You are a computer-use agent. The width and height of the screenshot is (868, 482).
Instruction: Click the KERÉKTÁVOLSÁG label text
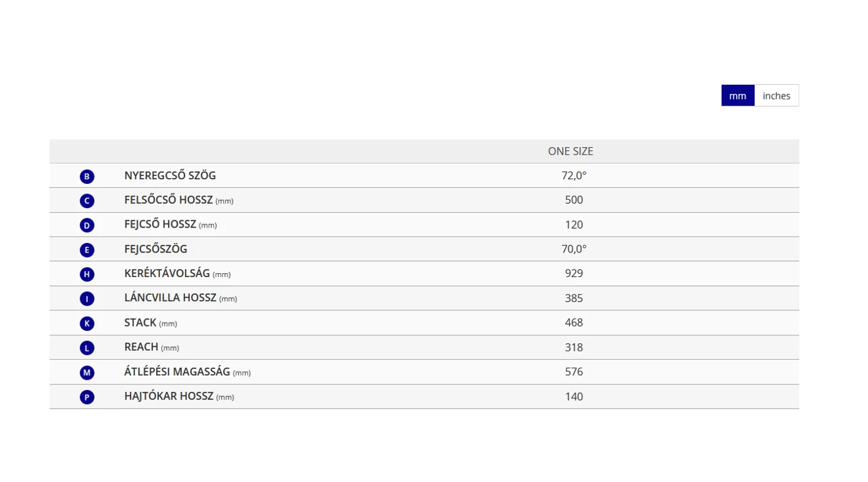point(167,273)
